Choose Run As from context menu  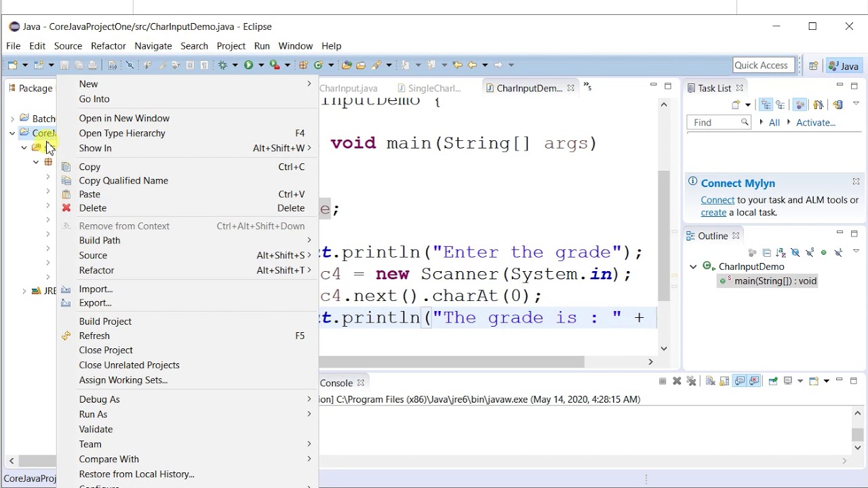188,414
